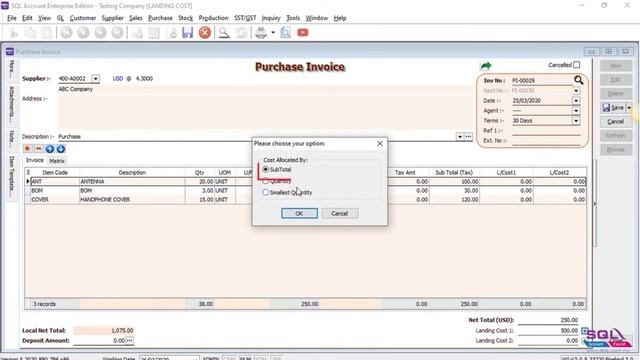
Task: Open the Inquiry menu
Action: point(271,18)
